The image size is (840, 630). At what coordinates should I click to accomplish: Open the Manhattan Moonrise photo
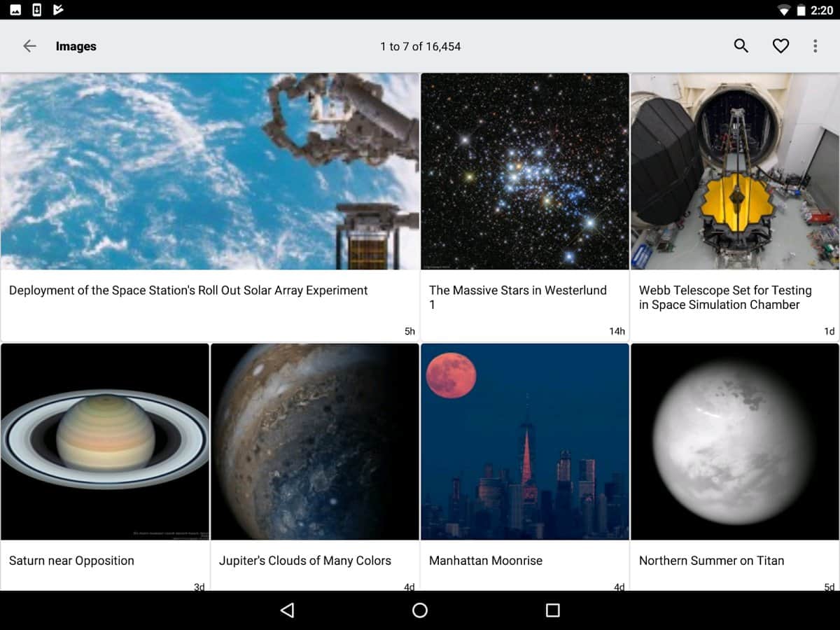pyautogui.click(x=525, y=441)
